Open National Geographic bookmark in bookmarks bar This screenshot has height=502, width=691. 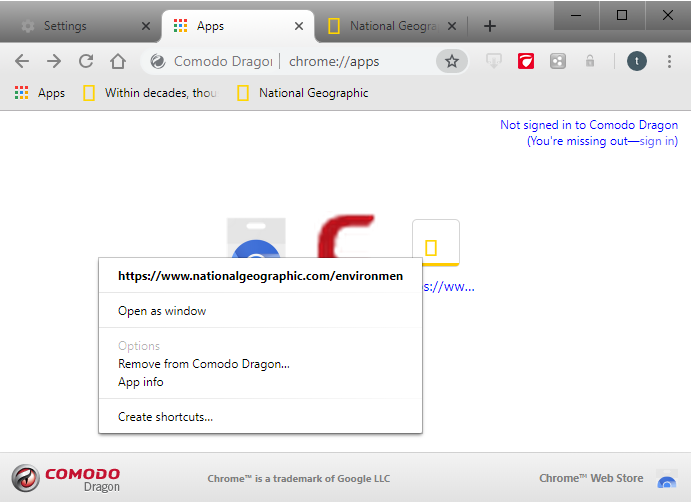(x=303, y=93)
